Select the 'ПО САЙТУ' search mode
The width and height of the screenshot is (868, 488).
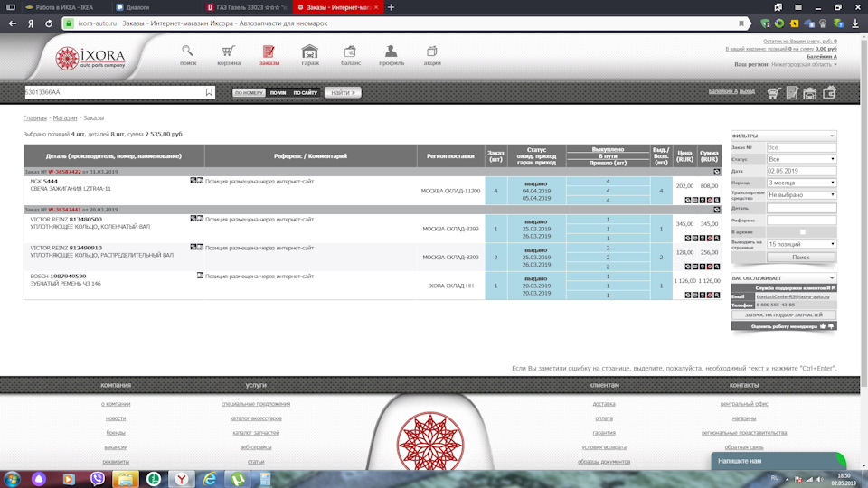[305, 92]
